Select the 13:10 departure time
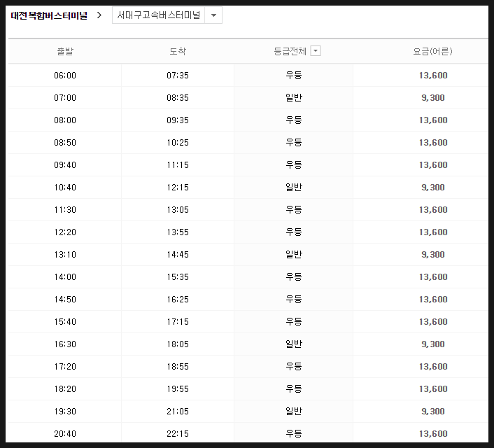Image resolution: width=494 pixels, height=448 pixels. 65,254
